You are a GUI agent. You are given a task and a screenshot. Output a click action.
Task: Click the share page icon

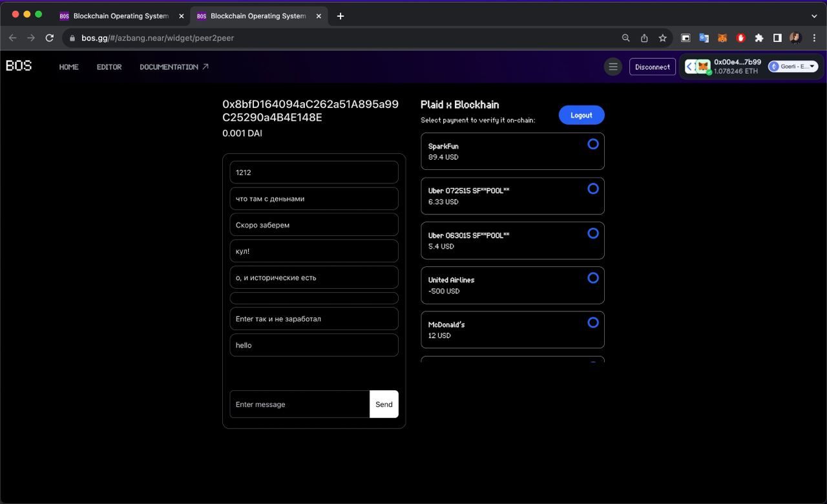644,38
